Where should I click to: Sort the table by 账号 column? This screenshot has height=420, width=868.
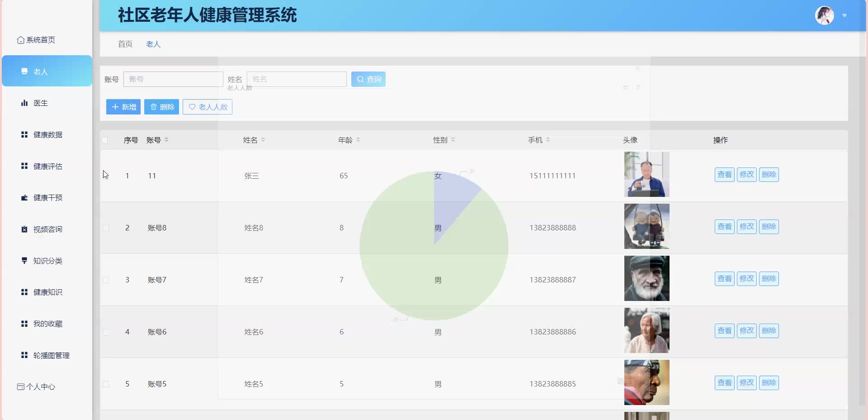[166, 140]
